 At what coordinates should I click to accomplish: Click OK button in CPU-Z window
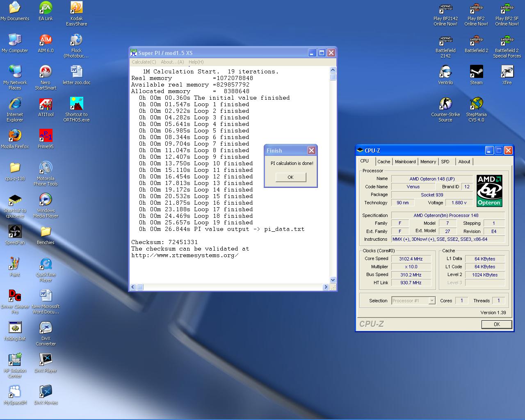497,324
